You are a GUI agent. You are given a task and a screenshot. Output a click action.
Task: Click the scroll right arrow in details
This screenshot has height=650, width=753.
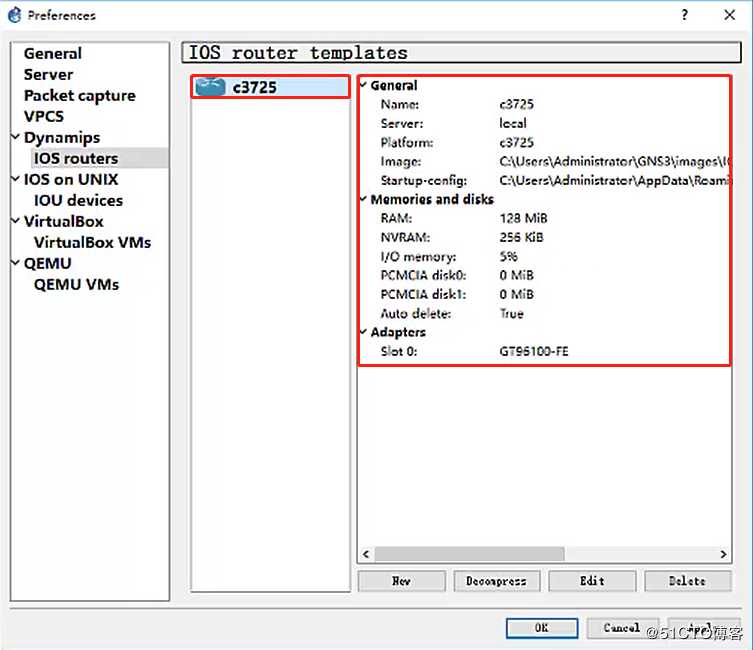click(x=723, y=554)
